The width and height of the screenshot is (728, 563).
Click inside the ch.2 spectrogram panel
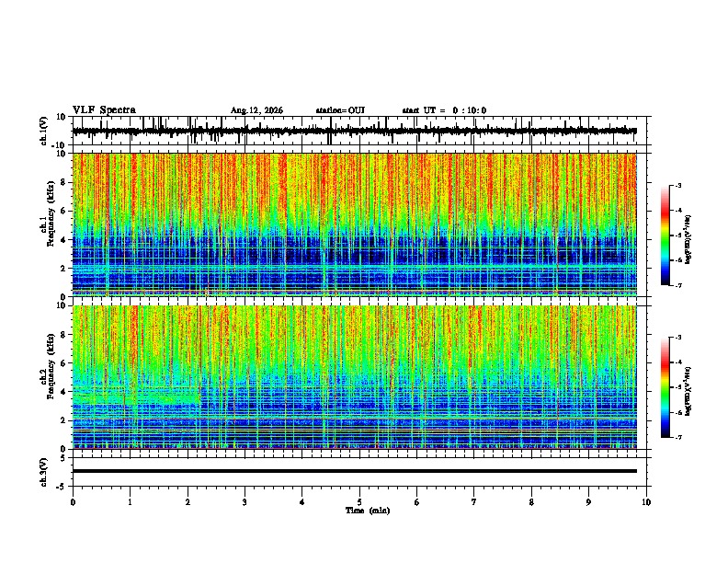(x=354, y=377)
